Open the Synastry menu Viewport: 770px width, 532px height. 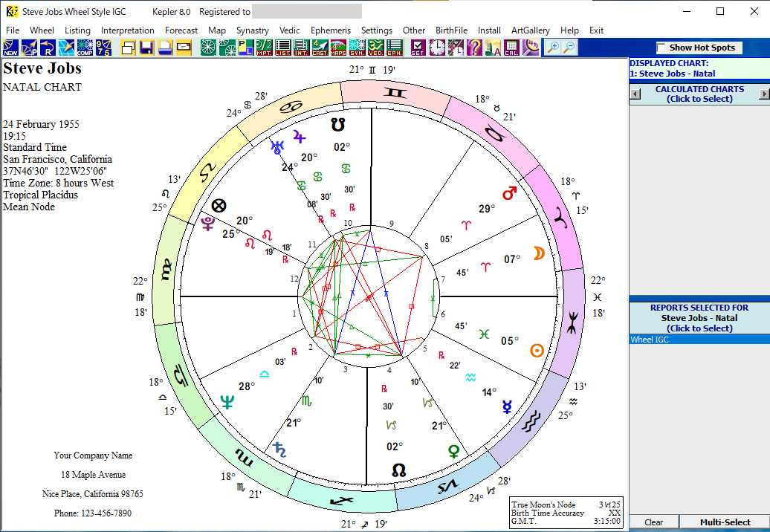click(x=253, y=30)
